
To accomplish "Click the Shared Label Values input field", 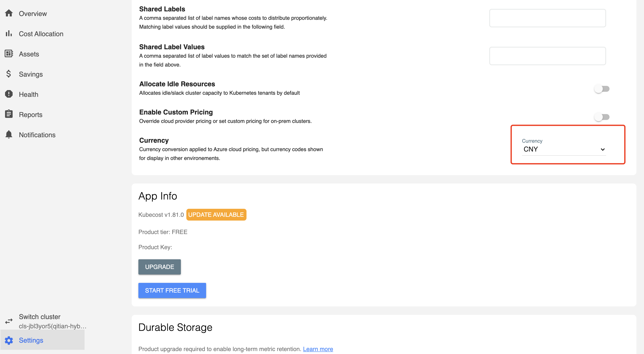I will (x=547, y=56).
